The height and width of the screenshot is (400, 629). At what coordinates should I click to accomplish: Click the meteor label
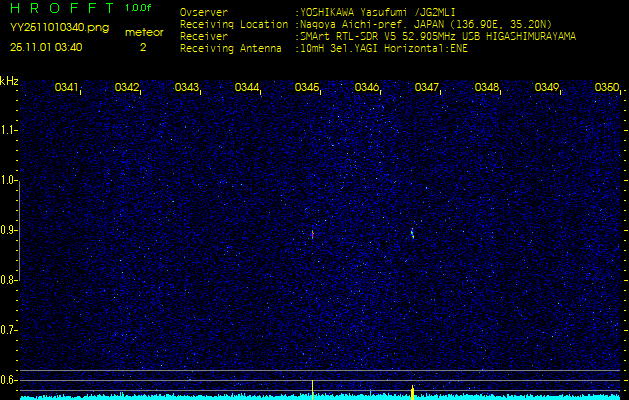[144, 32]
